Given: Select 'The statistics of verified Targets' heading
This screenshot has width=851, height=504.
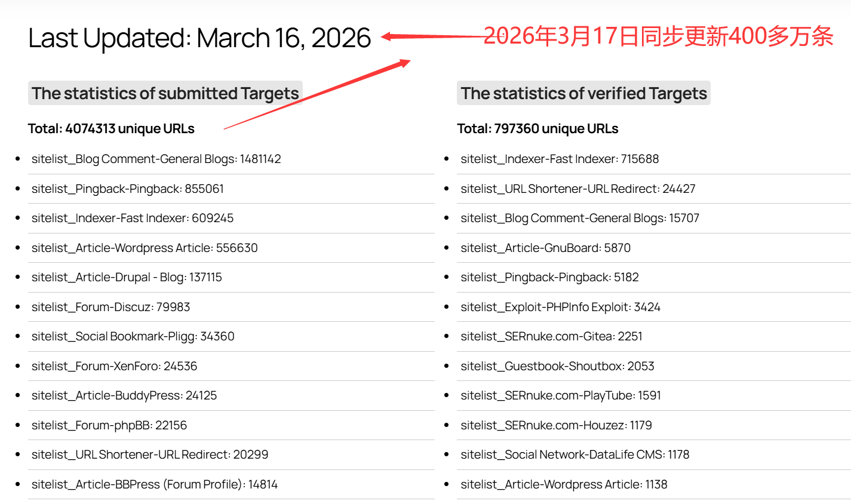Looking at the screenshot, I should coord(583,94).
